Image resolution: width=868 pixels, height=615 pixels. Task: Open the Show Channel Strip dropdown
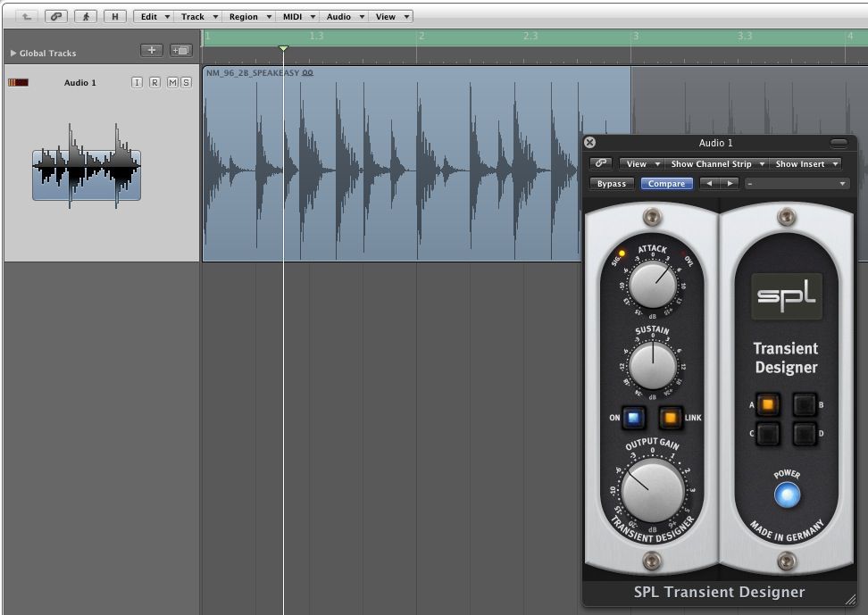pos(717,164)
